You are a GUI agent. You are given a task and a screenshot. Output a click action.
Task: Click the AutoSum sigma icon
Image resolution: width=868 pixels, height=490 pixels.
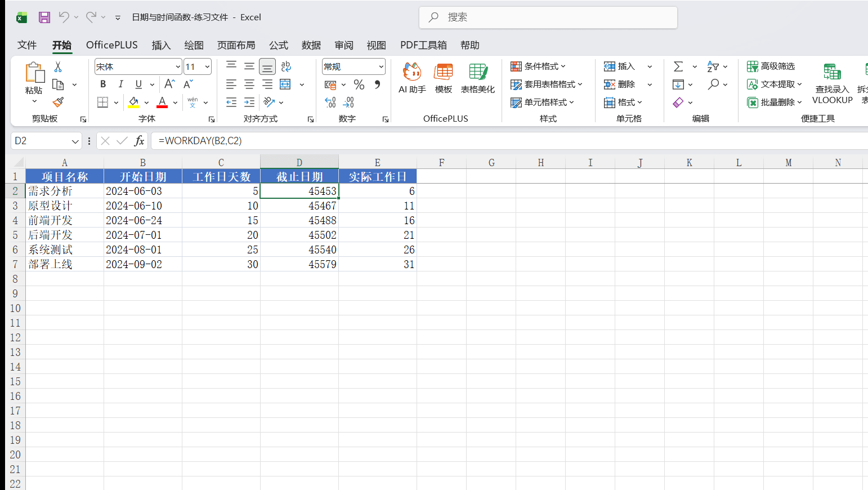678,66
